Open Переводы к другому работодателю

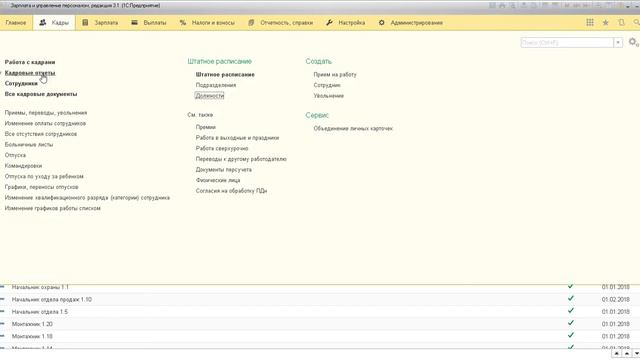[241, 159]
